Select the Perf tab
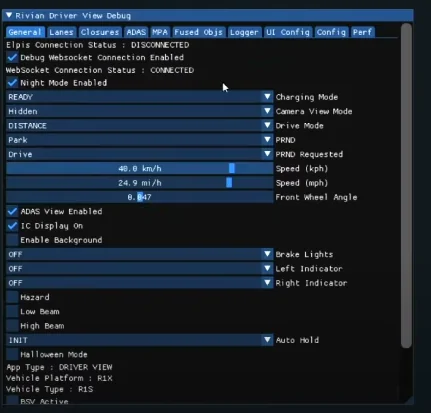The width and height of the screenshot is (431, 413). point(362,32)
